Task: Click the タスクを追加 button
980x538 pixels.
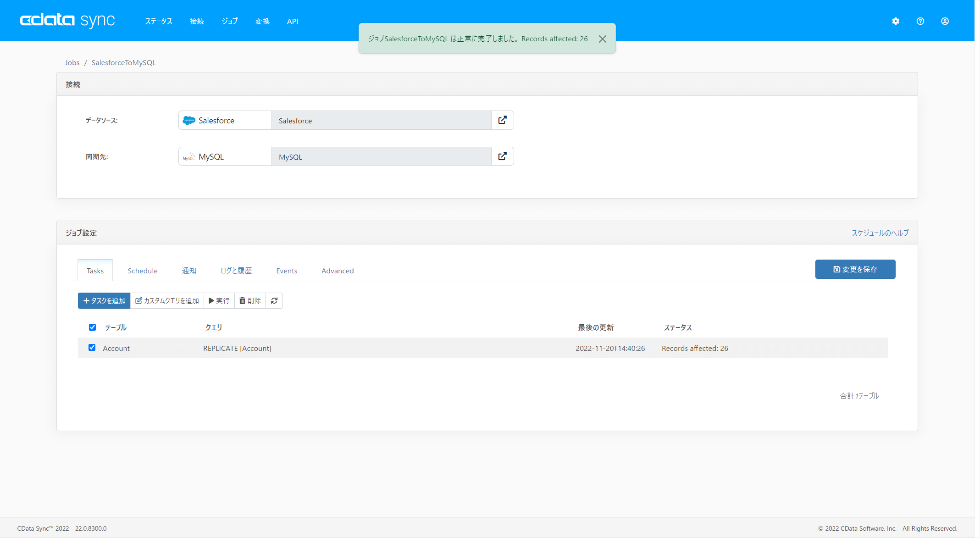Action: 104,301
